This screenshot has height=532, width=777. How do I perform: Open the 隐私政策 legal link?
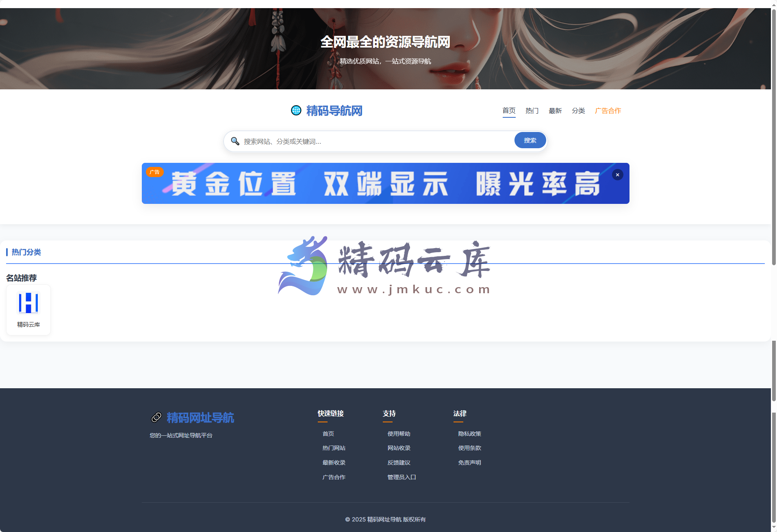[x=470, y=434]
